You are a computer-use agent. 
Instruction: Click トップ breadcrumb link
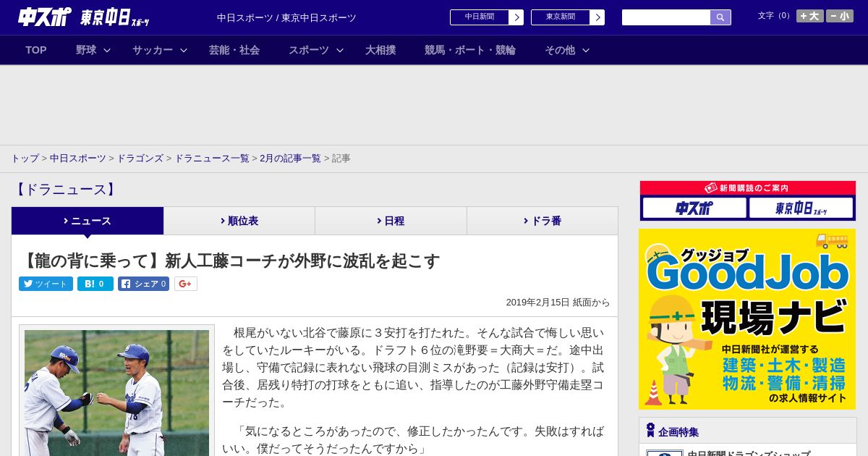(x=25, y=159)
